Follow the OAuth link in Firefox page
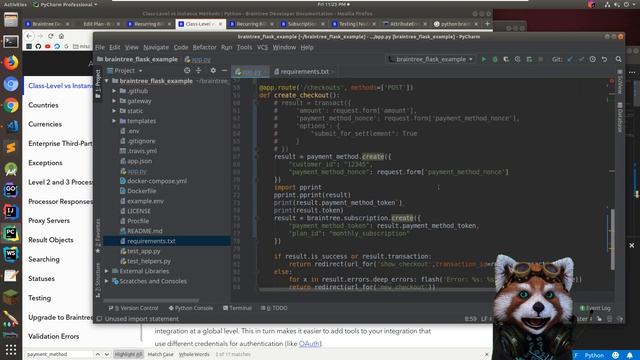The image size is (640, 360). pyautogui.click(x=309, y=344)
